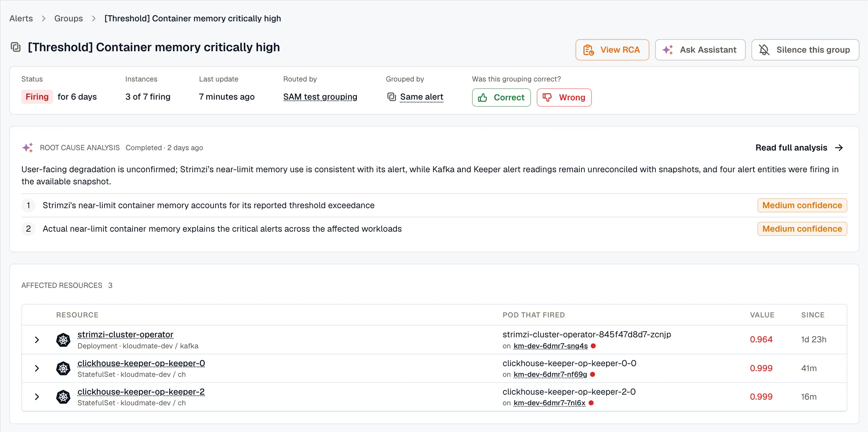The width and height of the screenshot is (868, 432).
Task: Open the second cause about affected workloads
Action: pyautogui.click(x=434, y=229)
